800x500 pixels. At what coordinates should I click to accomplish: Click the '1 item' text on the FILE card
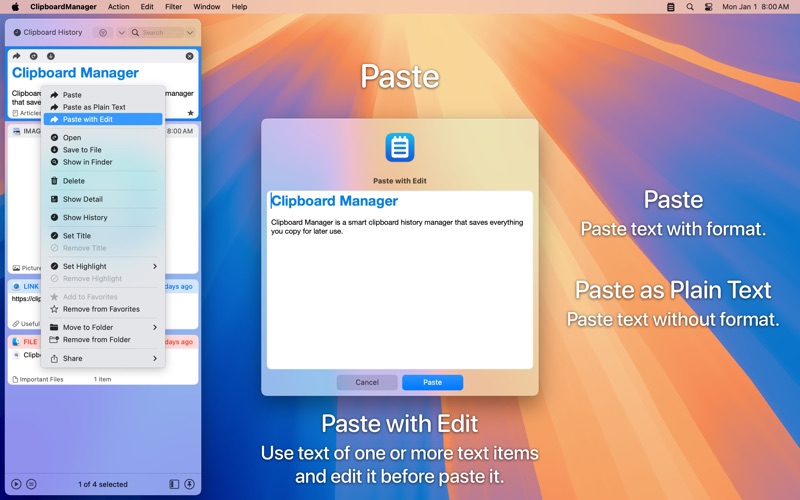coord(103,380)
